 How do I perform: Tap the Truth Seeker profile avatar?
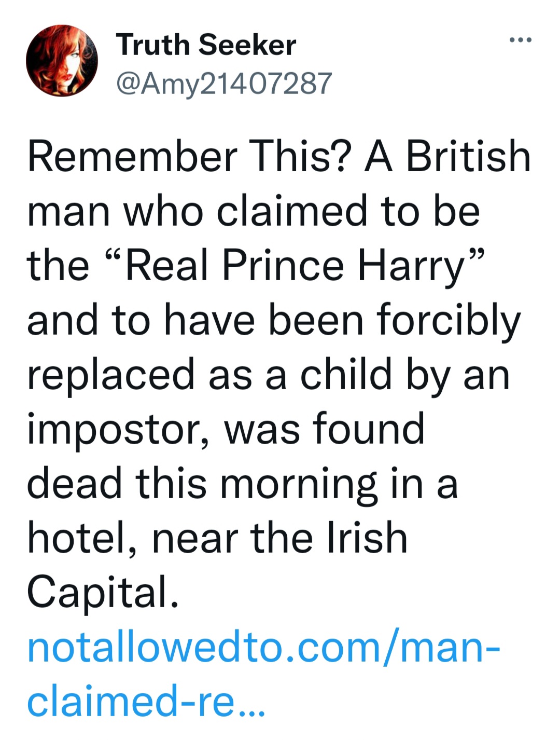[62, 61]
